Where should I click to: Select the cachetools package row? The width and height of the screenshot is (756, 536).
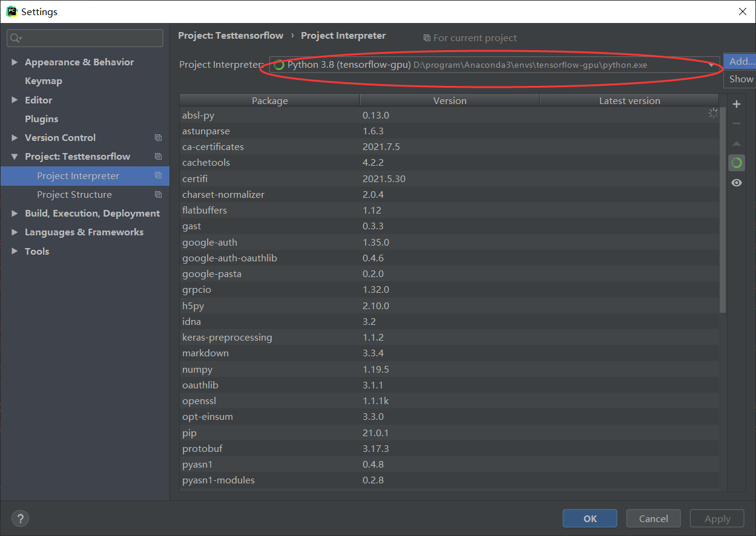pos(449,163)
